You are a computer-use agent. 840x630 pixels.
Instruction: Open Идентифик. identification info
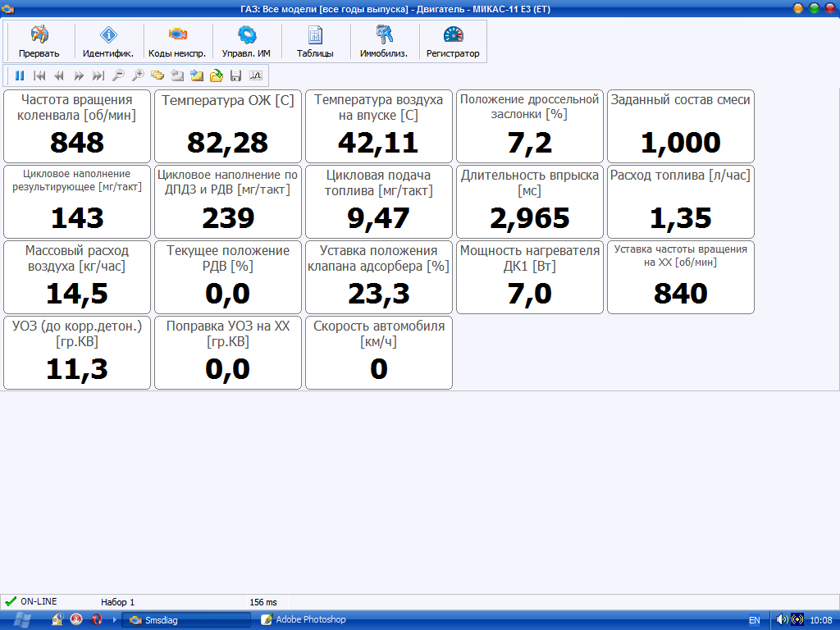click(x=108, y=42)
